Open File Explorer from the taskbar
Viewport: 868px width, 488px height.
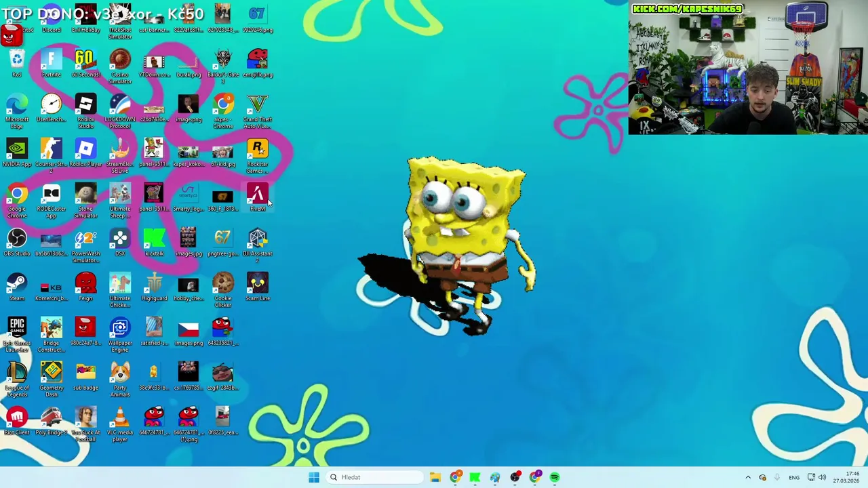click(x=435, y=477)
